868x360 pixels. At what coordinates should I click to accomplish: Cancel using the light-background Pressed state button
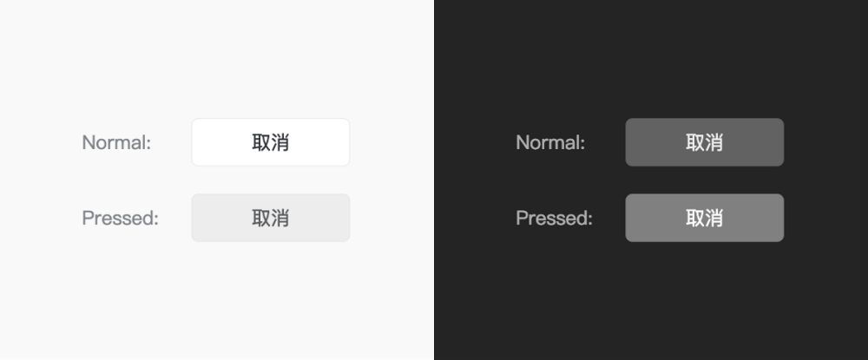(270, 218)
